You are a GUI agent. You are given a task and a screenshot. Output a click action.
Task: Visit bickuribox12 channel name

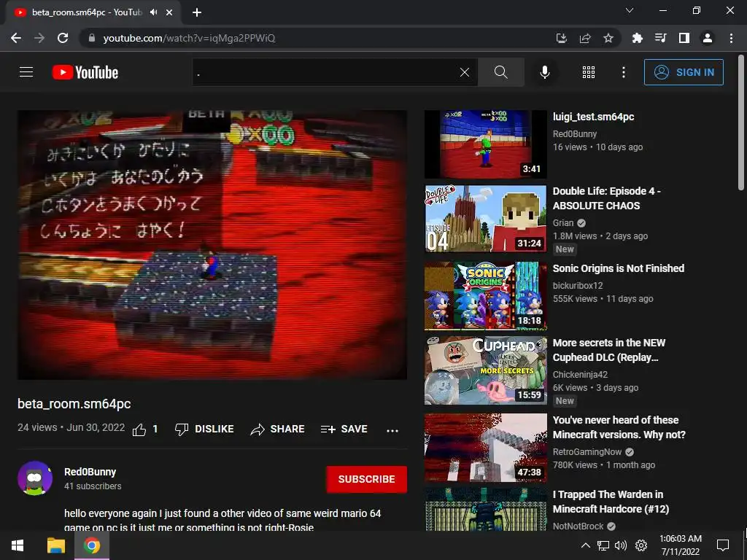tap(578, 285)
